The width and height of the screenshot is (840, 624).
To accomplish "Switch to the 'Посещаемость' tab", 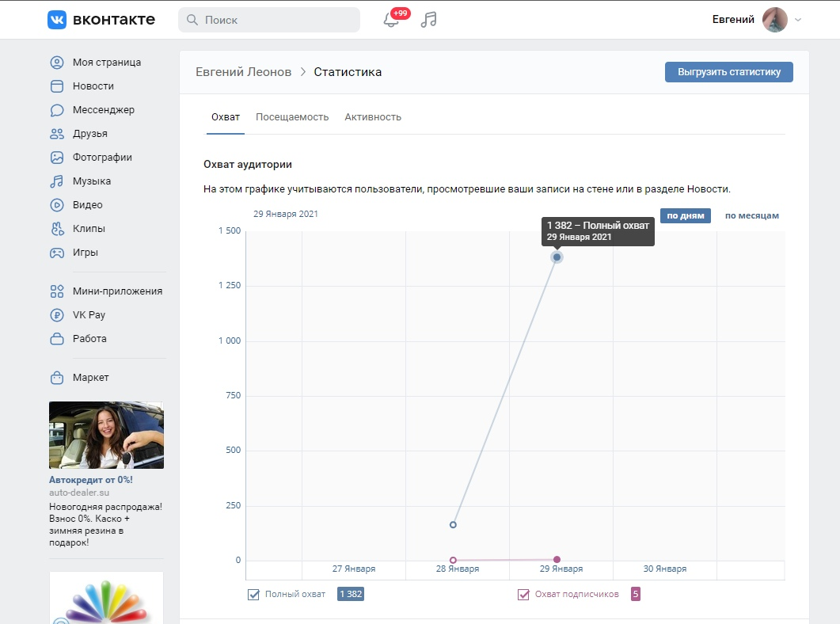I will pyautogui.click(x=292, y=117).
